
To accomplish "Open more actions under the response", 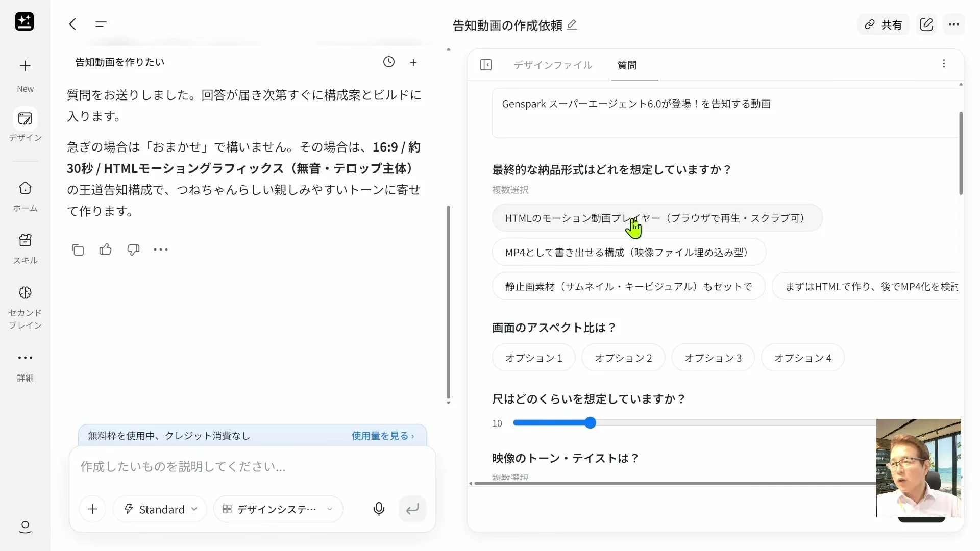I will (161, 249).
